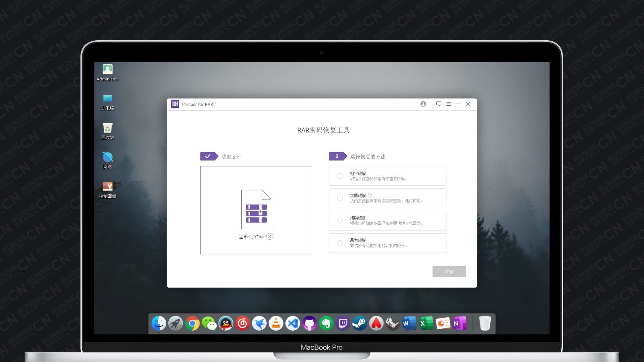This screenshot has height=362, width=644.
Task: Open QQ penguin icon in dock
Action: pos(226,324)
